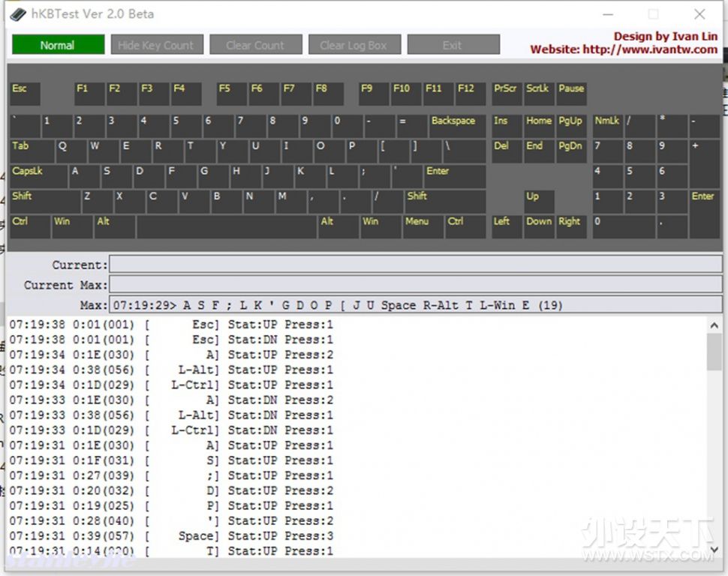The width and height of the screenshot is (728, 576).
Task: Toggle the green Normal mode button
Action: (58, 45)
